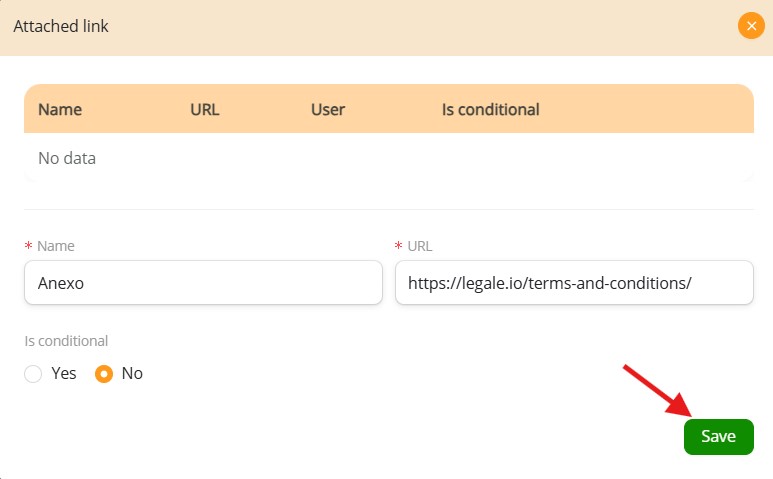
Task: Click the No data table row
Action: (388, 158)
